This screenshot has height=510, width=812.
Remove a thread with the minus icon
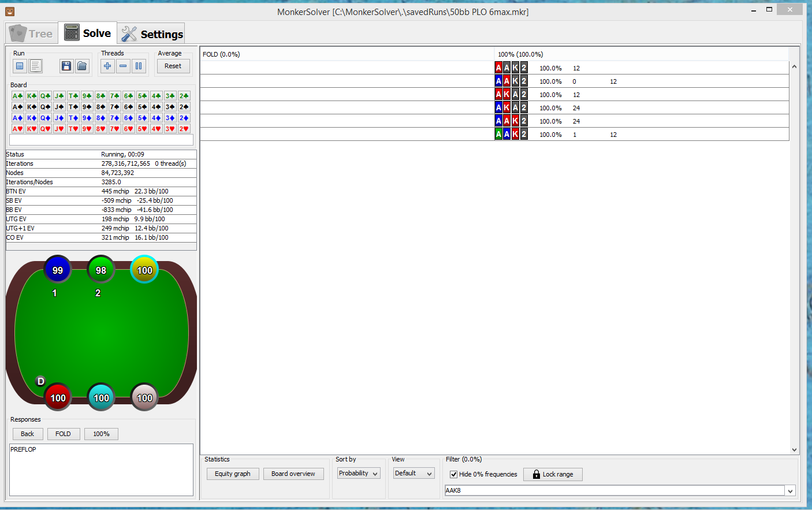pyautogui.click(x=123, y=66)
